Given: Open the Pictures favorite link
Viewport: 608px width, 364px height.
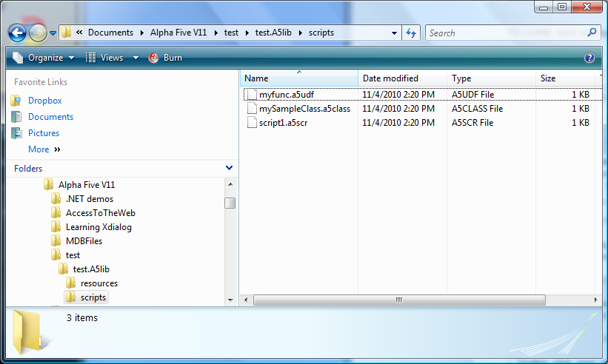Looking at the screenshot, I should tap(44, 133).
